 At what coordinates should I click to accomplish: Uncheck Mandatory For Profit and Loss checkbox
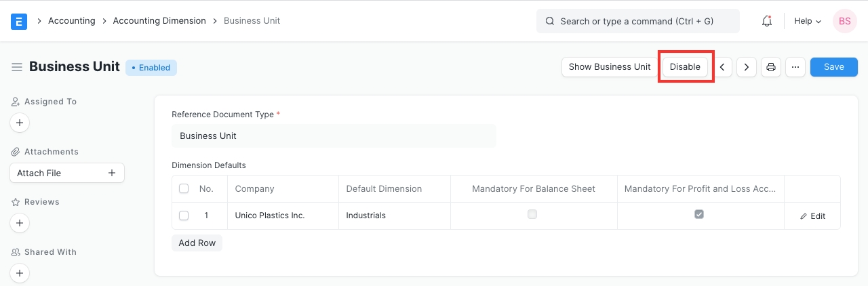699,214
